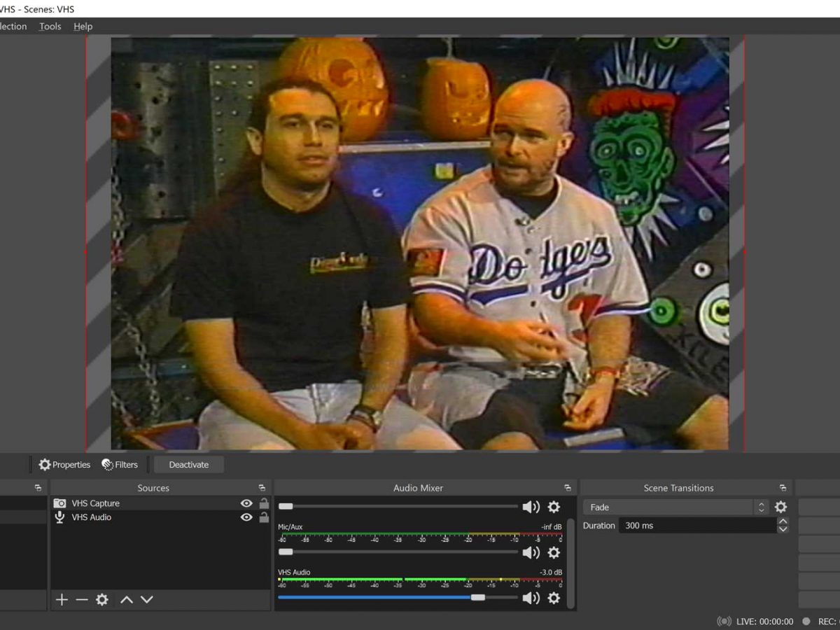Move the source up with the up arrow
This screenshot has width=840, height=630.
tap(126, 600)
